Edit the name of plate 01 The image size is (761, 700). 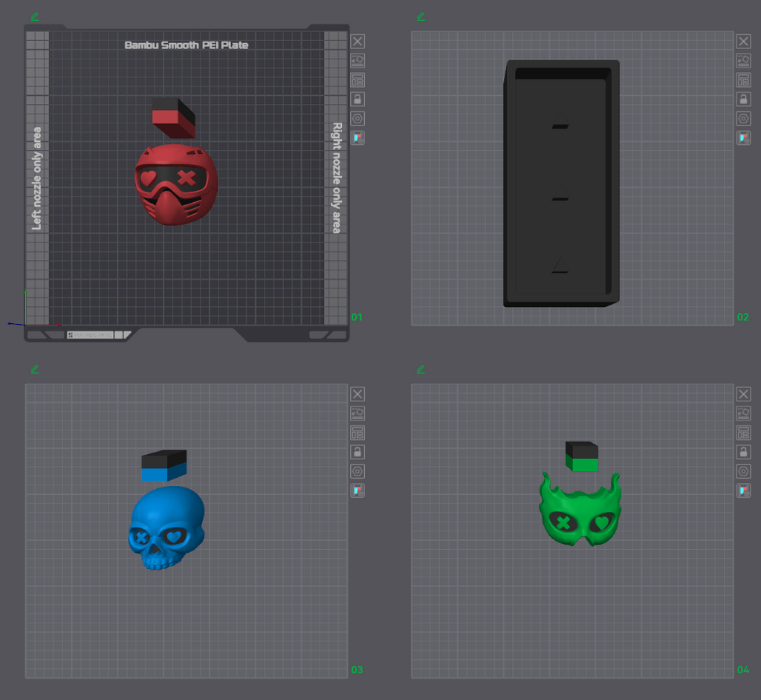34,16
